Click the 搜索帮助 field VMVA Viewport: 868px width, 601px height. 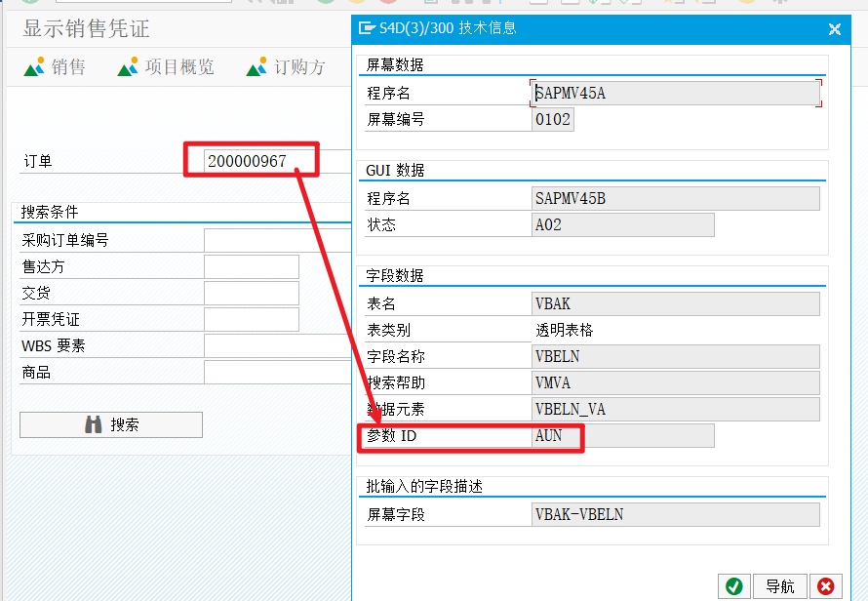click(x=675, y=382)
